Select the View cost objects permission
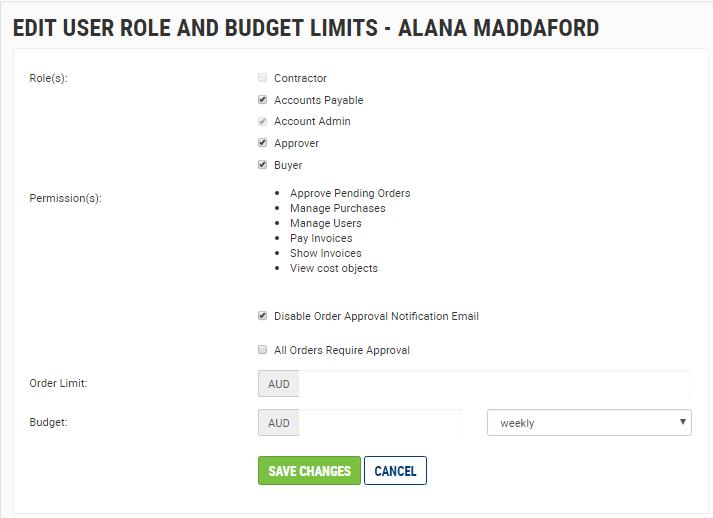 (x=334, y=268)
